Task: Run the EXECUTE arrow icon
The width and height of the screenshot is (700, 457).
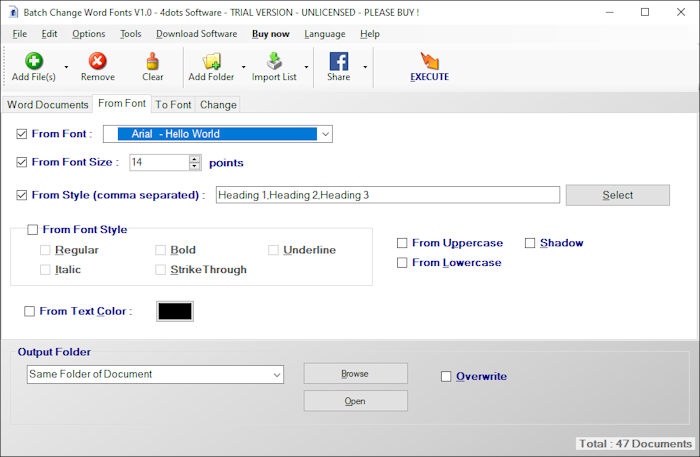Action: [x=429, y=61]
